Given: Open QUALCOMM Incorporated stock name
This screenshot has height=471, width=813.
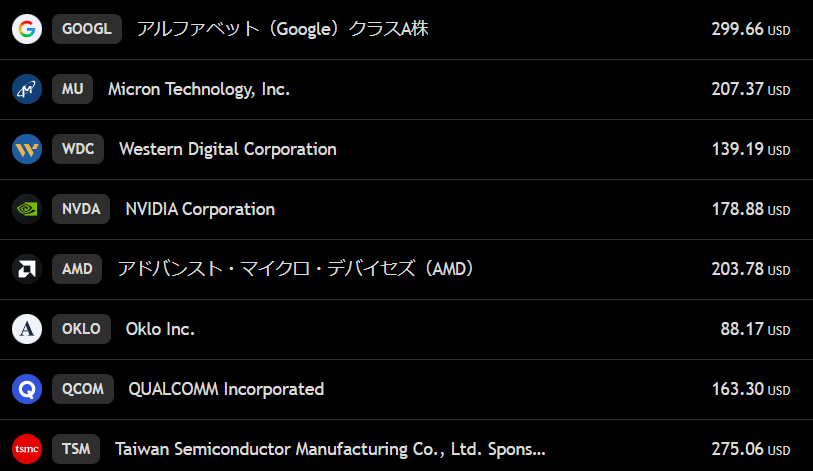Looking at the screenshot, I should point(226,389).
